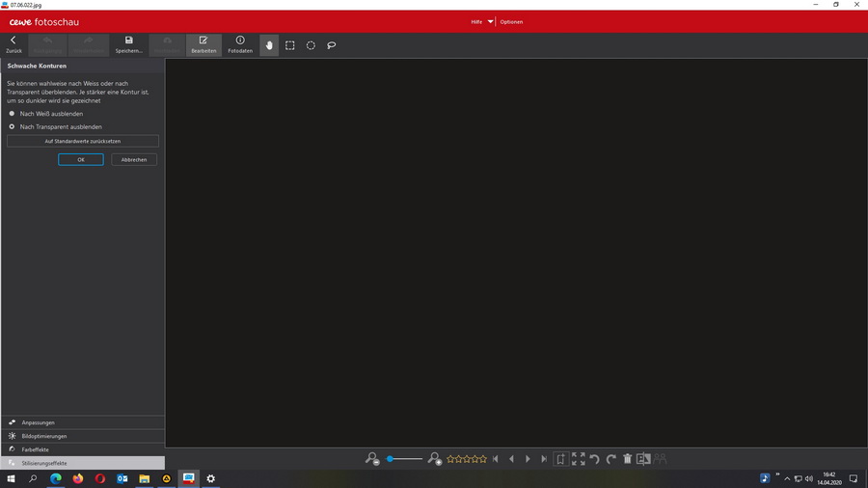Viewport: 868px width, 488px height.
Task: Toggle the Bearbeiten edit mode
Action: click(203, 44)
